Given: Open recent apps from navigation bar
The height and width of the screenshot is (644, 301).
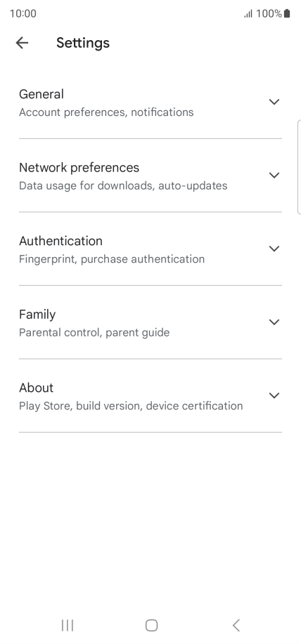Looking at the screenshot, I should pyautogui.click(x=67, y=626).
